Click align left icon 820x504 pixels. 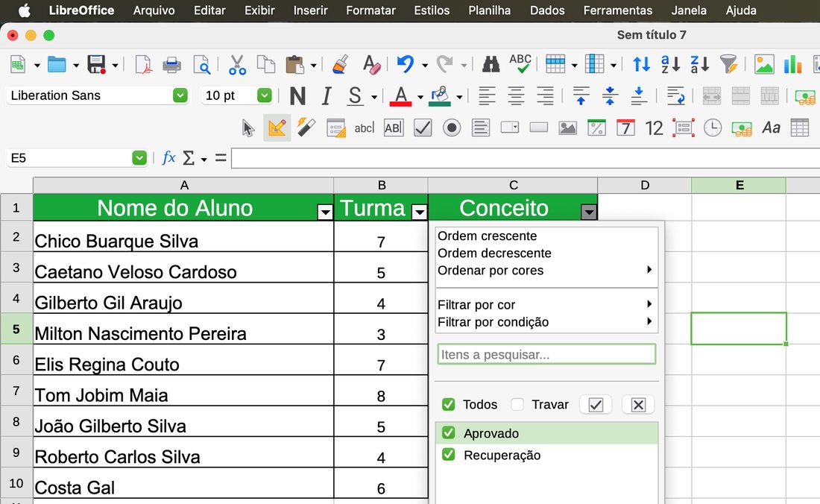pos(487,96)
